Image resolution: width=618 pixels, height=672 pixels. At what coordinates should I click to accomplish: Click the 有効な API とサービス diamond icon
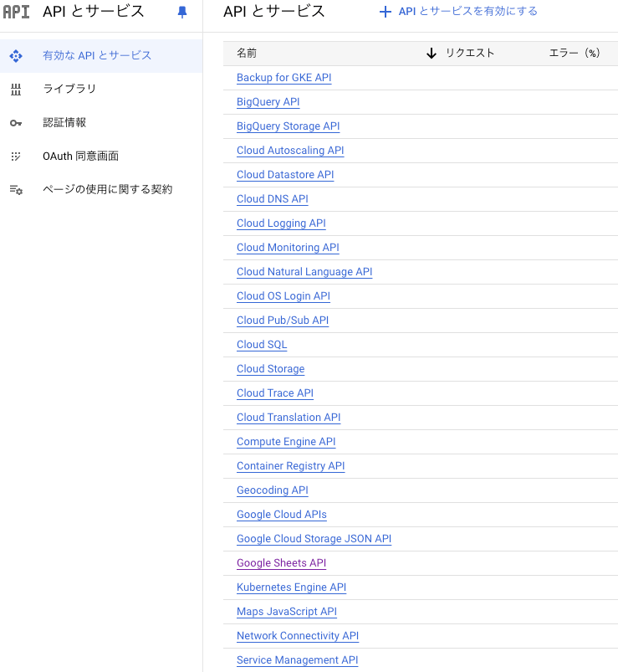(x=16, y=56)
